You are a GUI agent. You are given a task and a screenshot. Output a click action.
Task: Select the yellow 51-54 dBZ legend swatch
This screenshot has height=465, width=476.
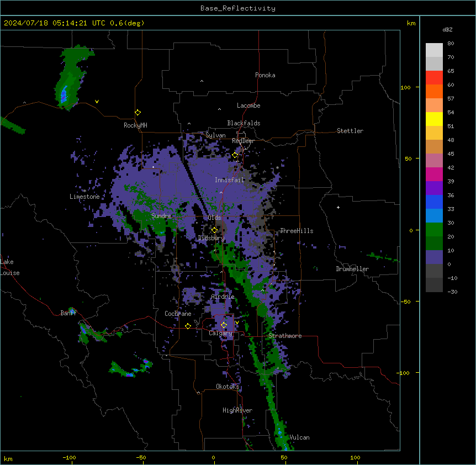click(434, 119)
